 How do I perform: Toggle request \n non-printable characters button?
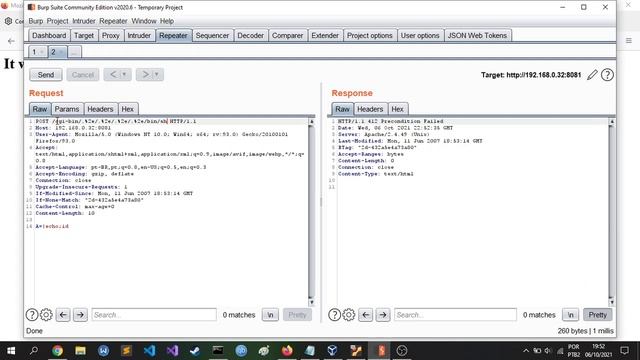coord(270,315)
